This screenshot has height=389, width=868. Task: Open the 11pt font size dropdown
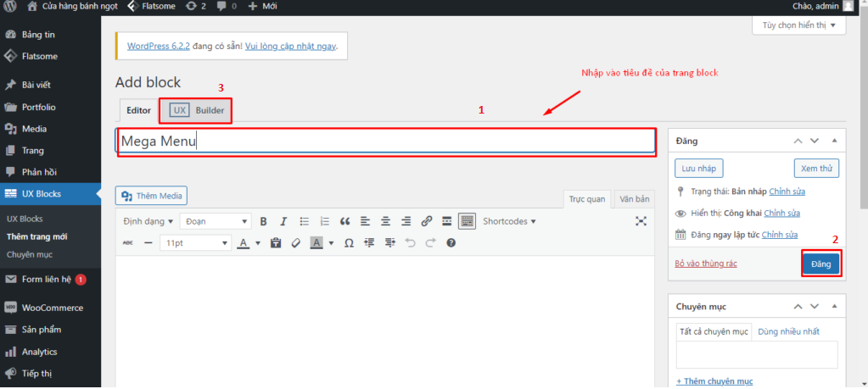[x=195, y=242]
